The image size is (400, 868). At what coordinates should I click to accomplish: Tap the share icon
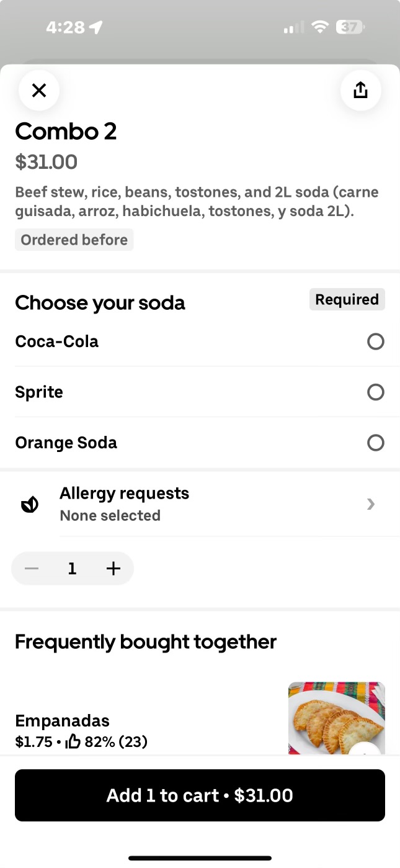point(360,91)
